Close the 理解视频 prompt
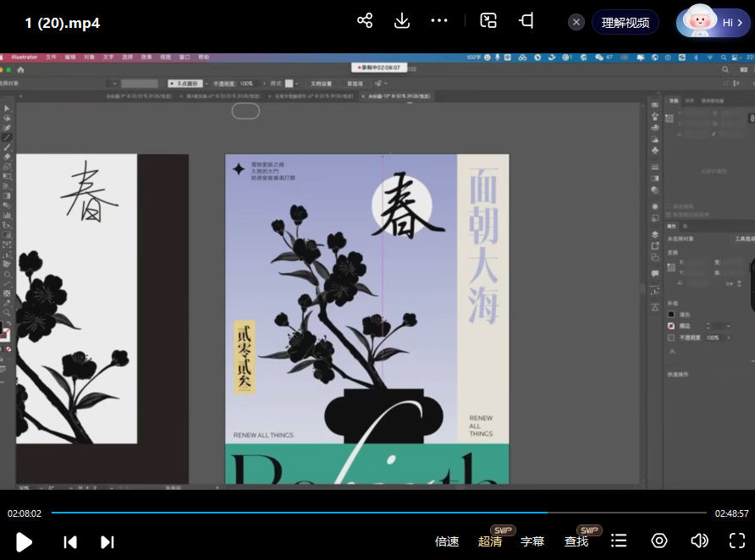Screen dimensions: 755x560 576,22
